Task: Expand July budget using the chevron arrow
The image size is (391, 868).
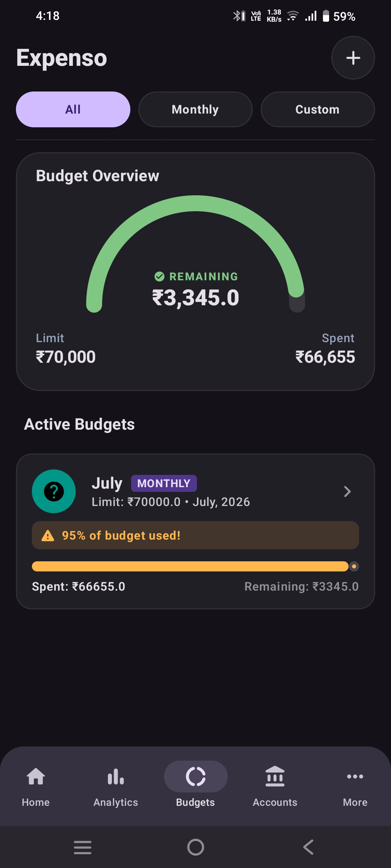Action: pyautogui.click(x=347, y=492)
